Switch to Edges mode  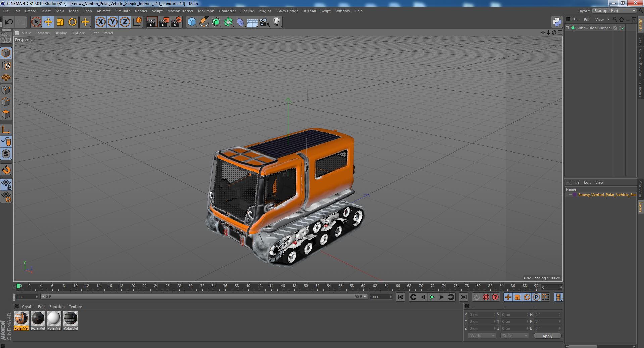coord(6,102)
